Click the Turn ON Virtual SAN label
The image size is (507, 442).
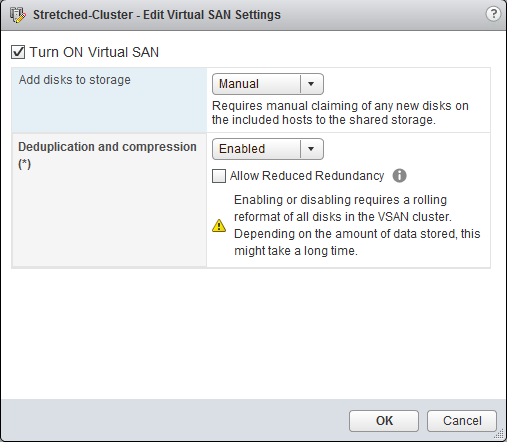[x=94, y=52]
